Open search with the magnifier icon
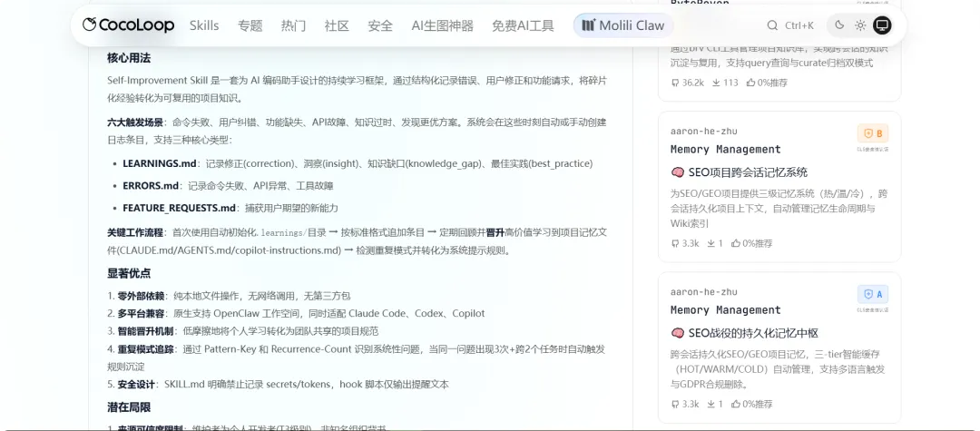The height and width of the screenshot is (431, 980). tap(772, 25)
